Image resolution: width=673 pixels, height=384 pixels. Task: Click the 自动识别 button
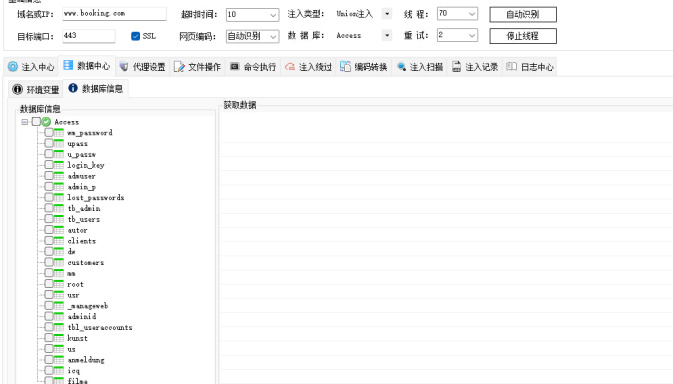coord(523,15)
